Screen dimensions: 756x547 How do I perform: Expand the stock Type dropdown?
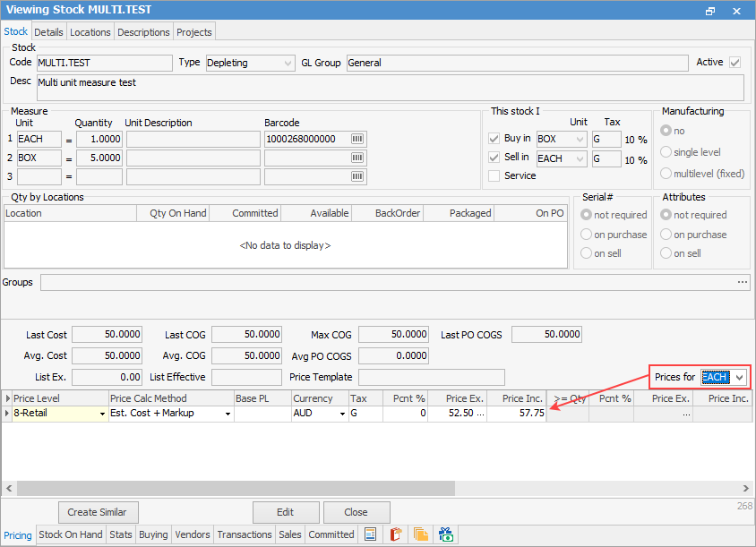click(288, 63)
